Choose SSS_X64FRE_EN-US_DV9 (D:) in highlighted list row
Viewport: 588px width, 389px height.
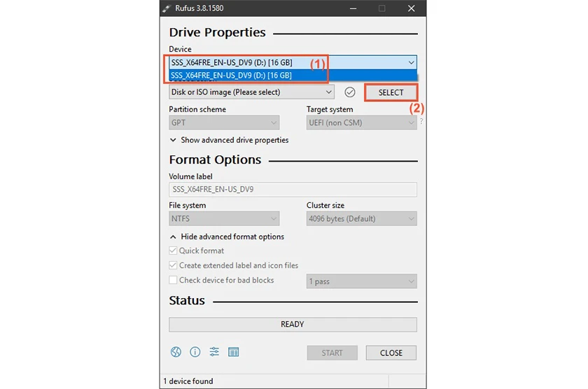[293, 76]
